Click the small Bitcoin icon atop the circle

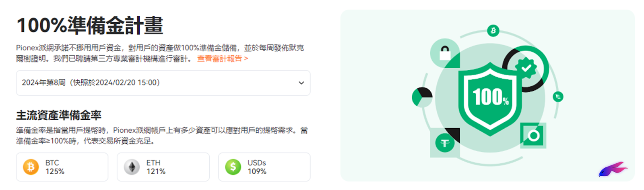tap(493, 30)
